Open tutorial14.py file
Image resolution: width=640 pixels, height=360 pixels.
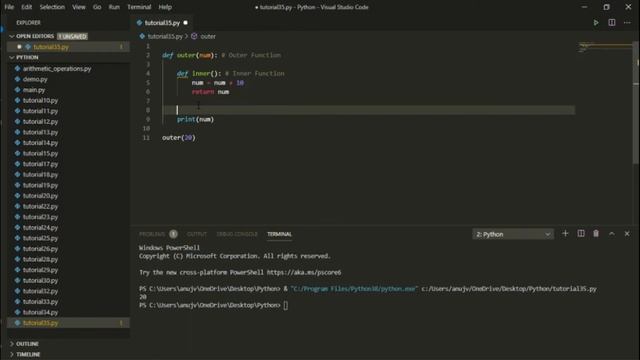coord(40,143)
